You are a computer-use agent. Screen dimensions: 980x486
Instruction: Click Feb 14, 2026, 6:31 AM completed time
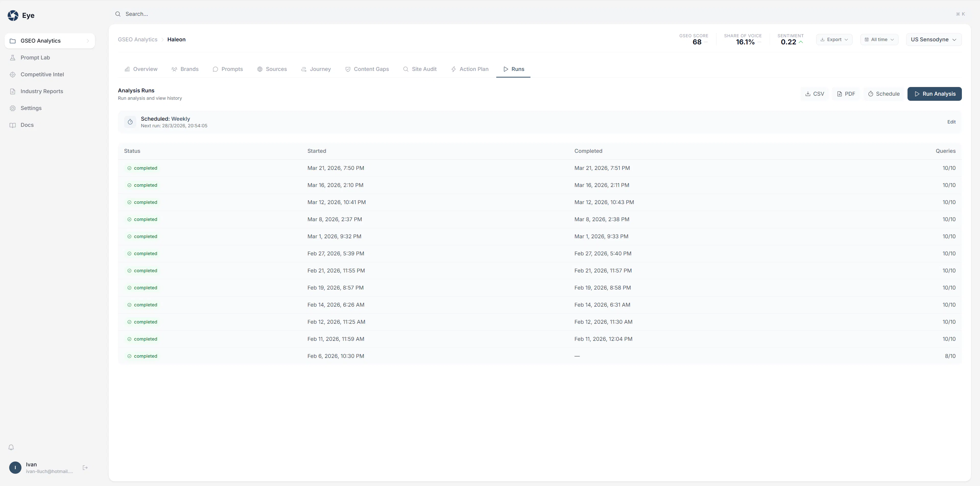click(x=602, y=305)
